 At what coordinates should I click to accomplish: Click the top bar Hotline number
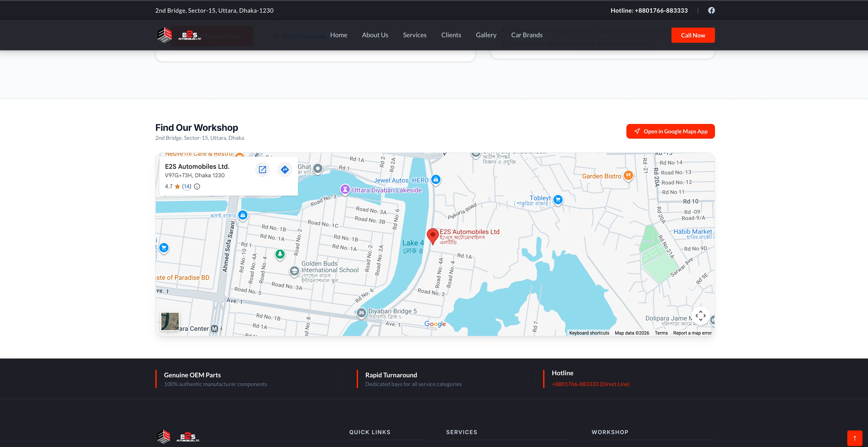649,10
